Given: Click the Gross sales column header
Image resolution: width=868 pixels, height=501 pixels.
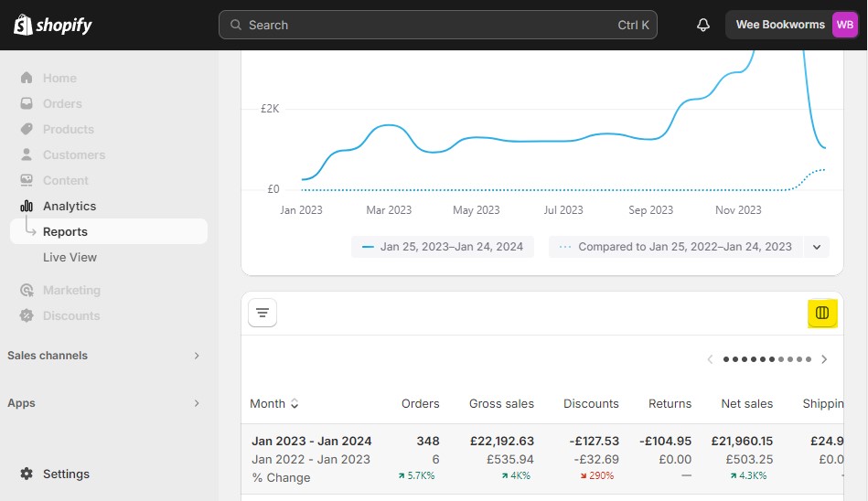Looking at the screenshot, I should point(501,403).
